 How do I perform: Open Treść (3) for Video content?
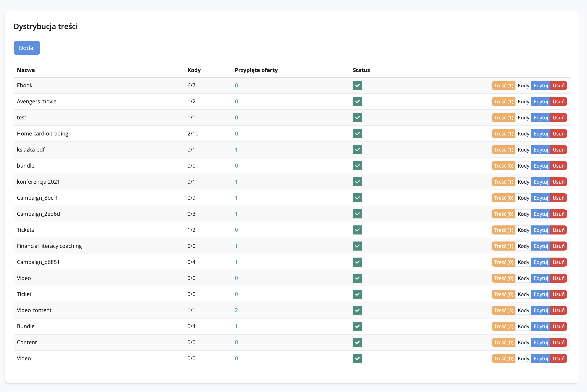[503, 310]
